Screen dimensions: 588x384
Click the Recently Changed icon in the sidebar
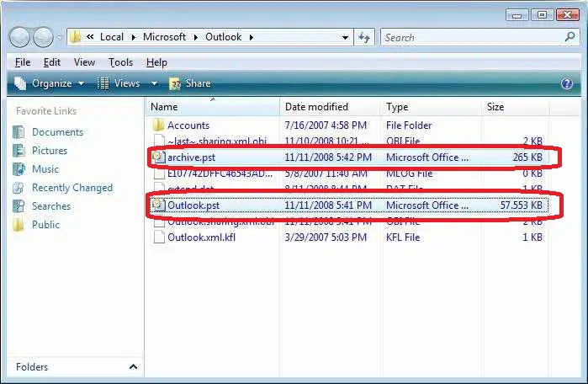pyautogui.click(x=19, y=188)
